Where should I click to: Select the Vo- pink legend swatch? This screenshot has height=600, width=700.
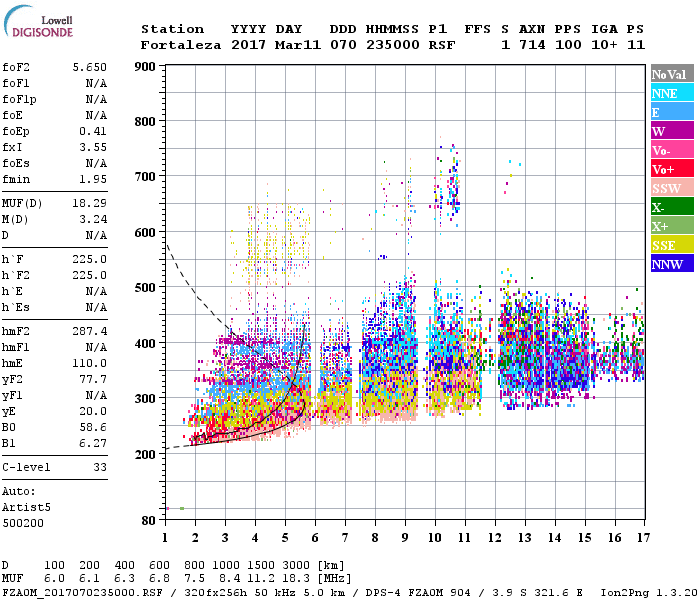[672, 150]
